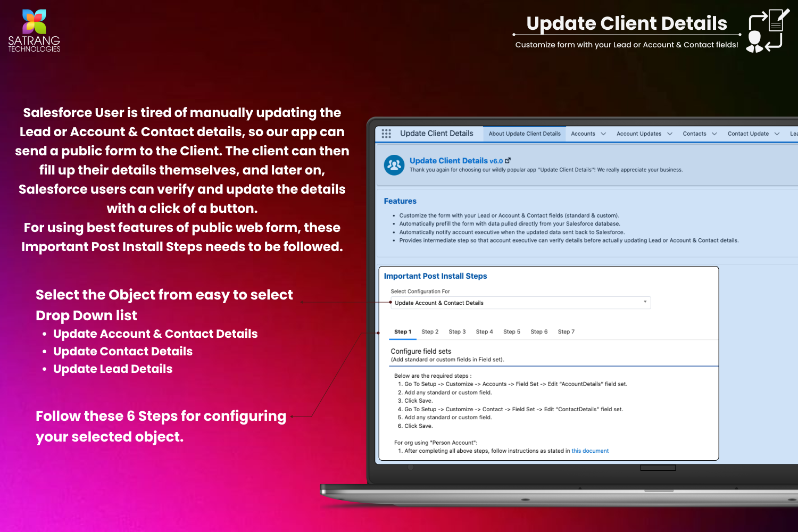The height and width of the screenshot is (532, 798).
Task: Switch to the Step 5 tab
Action: pyautogui.click(x=512, y=331)
